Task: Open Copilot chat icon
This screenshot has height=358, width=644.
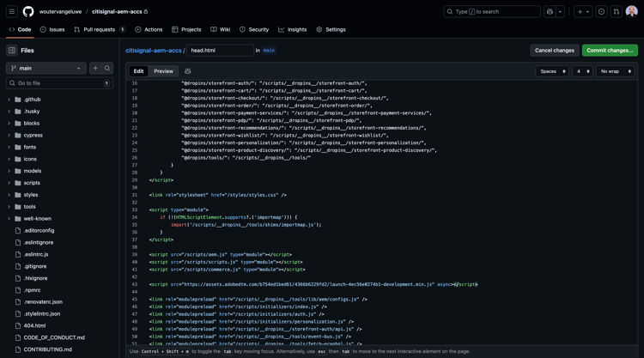Action: 550,11
